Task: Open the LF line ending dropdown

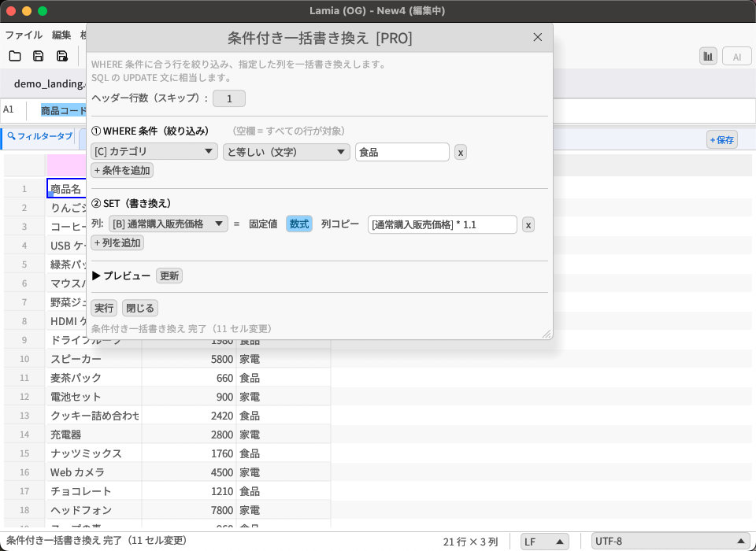Action: pos(544,542)
